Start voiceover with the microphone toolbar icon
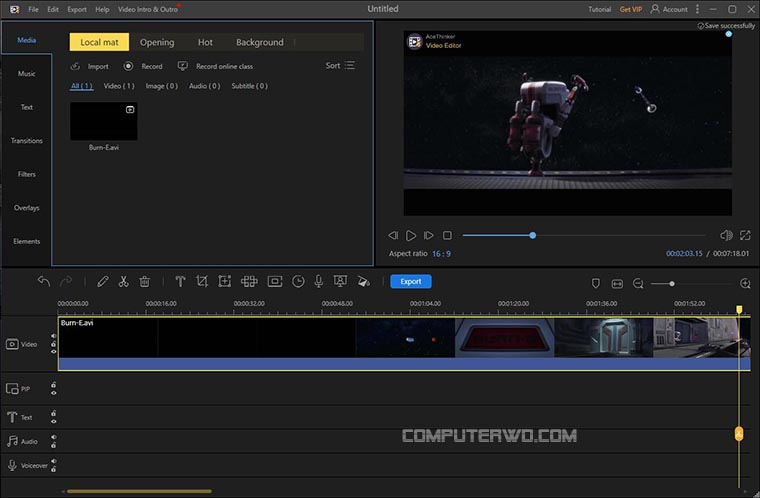Screen dimensions: 760x498 pyautogui.click(x=318, y=281)
